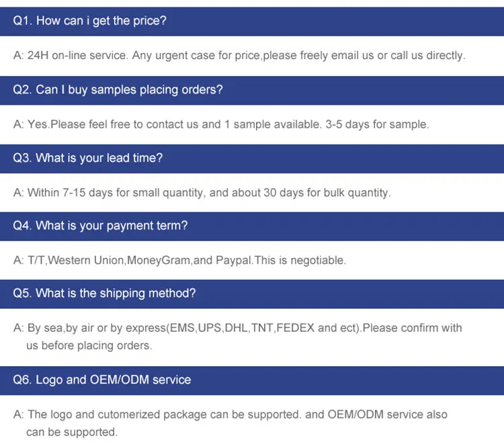Viewport: 504px width, 444px height.
Task: Click 'us before placing orders.' answer line
Action: 89,346
